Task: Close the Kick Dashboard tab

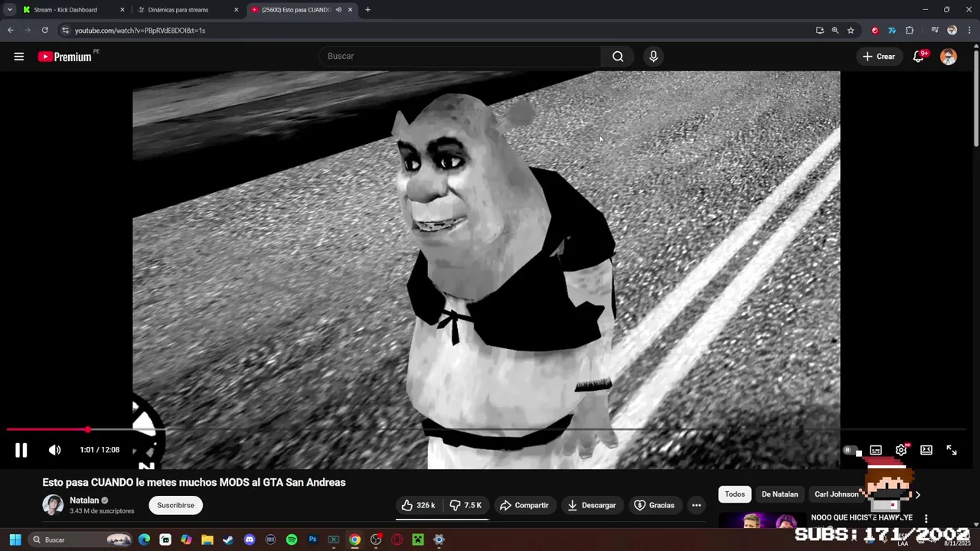Action: 122,10
